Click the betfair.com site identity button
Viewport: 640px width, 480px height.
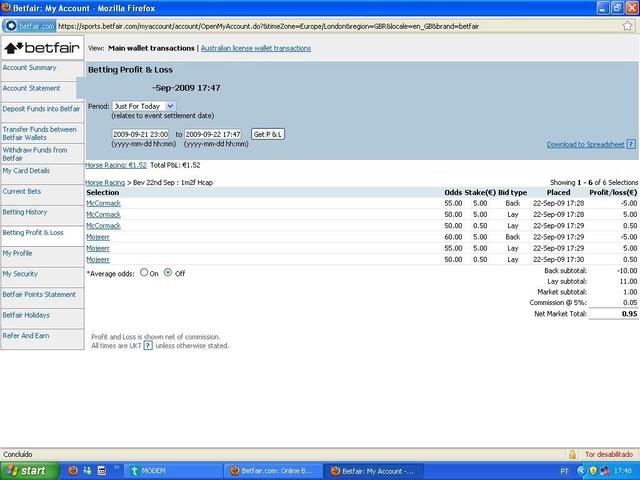pos(29,26)
